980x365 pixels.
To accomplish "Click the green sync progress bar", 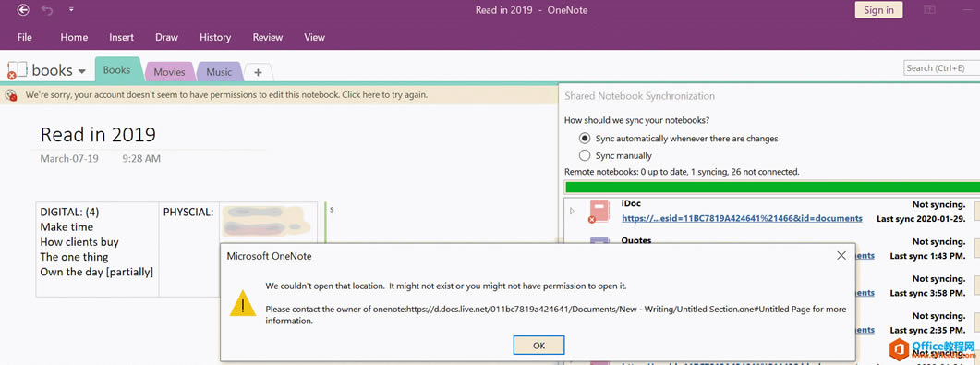I will pyautogui.click(x=772, y=187).
